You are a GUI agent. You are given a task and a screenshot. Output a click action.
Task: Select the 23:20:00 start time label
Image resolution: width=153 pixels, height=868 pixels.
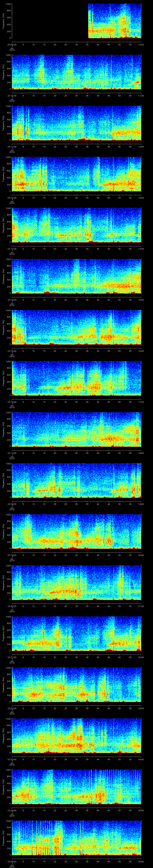(12, 606)
